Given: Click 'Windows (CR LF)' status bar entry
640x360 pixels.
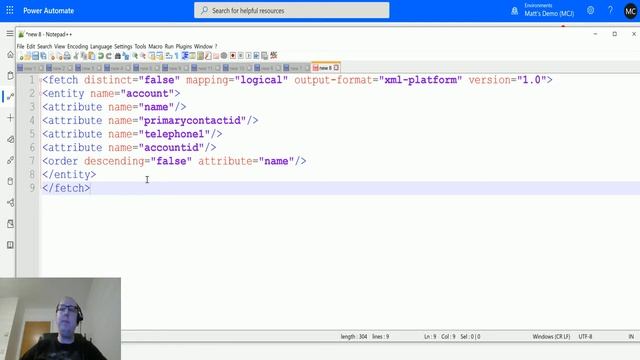Looking at the screenshot, I should tap(551, 337).
